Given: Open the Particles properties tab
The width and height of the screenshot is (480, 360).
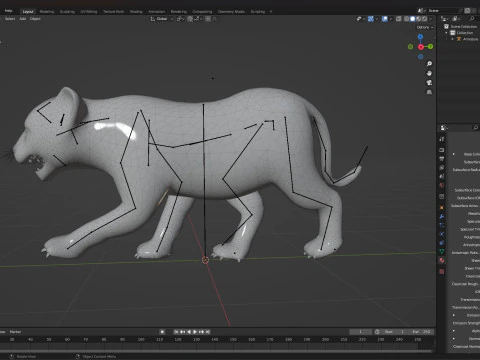Looking at the screenshot, I should 442,225.
